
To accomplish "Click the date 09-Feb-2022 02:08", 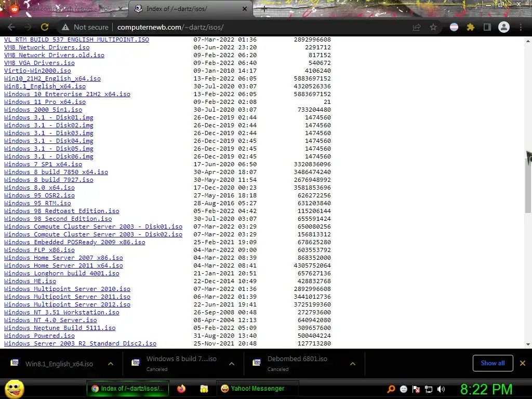I will pos(225,102).
